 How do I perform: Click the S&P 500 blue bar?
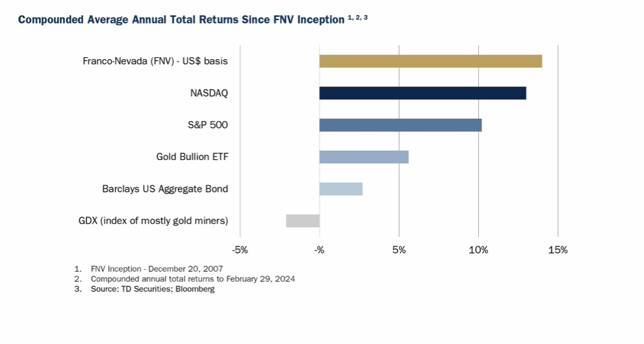pyautogui.click(x=400, y=125)
